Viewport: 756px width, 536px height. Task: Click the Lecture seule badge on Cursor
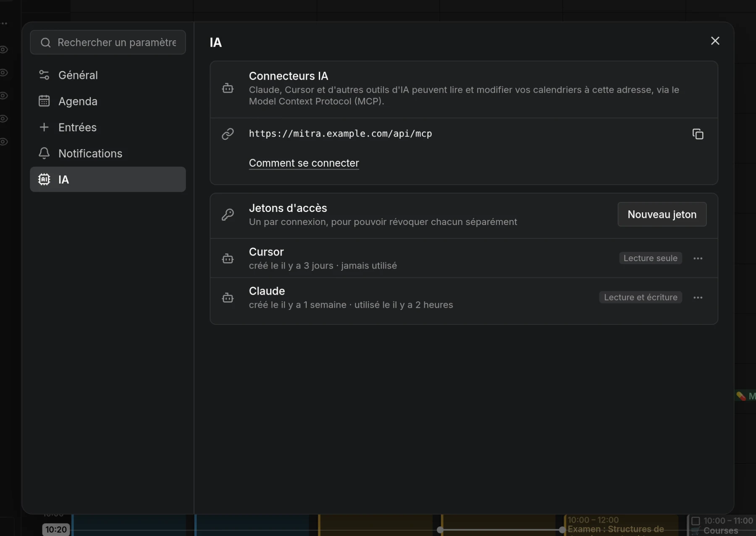[x=651, y=258]
